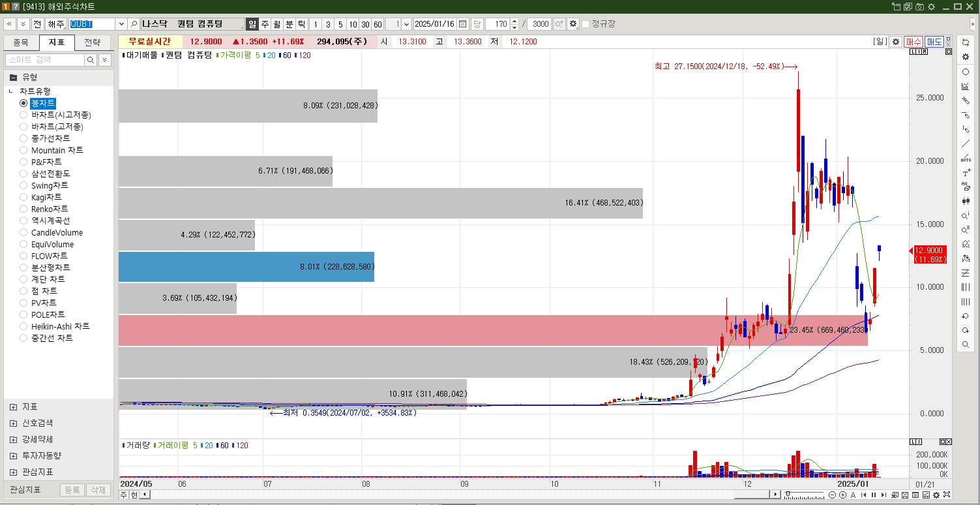Screen dimensions: 980x505
Task: Switch to the 지표 tab
Action: point(57,42)
